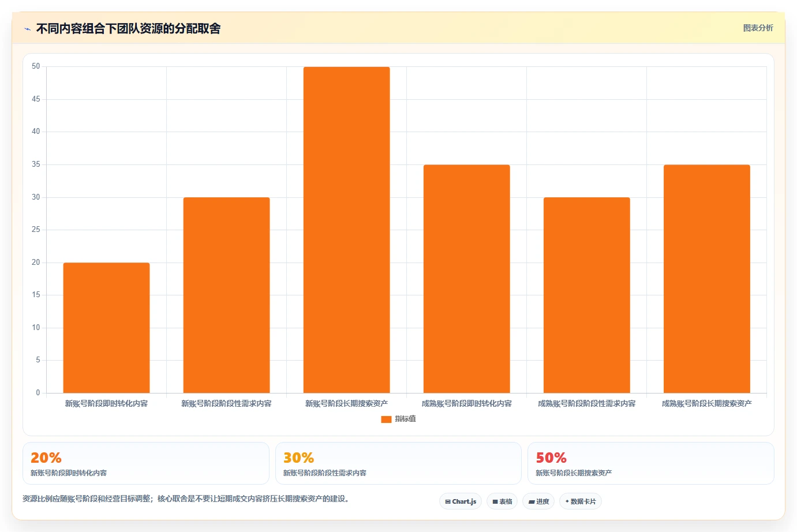Click y-axis value 20
797x532 pixels.
(x=36, y=263)
